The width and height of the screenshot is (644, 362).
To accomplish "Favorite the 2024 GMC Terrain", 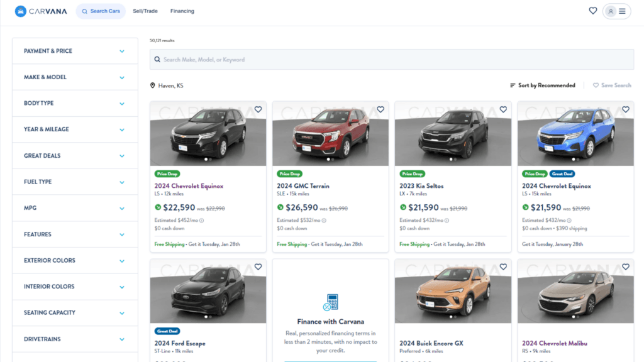I will pos(380,109).
